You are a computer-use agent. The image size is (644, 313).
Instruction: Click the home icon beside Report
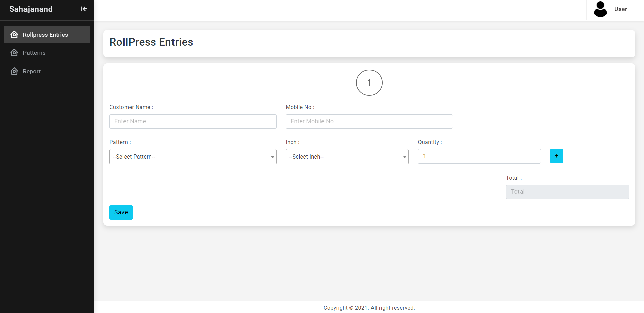point(14,71)
